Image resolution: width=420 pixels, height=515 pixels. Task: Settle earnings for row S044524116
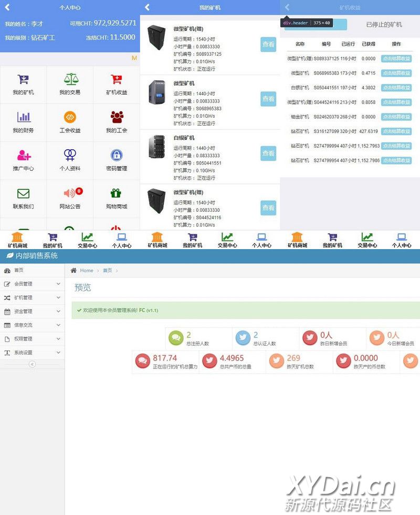396,102
